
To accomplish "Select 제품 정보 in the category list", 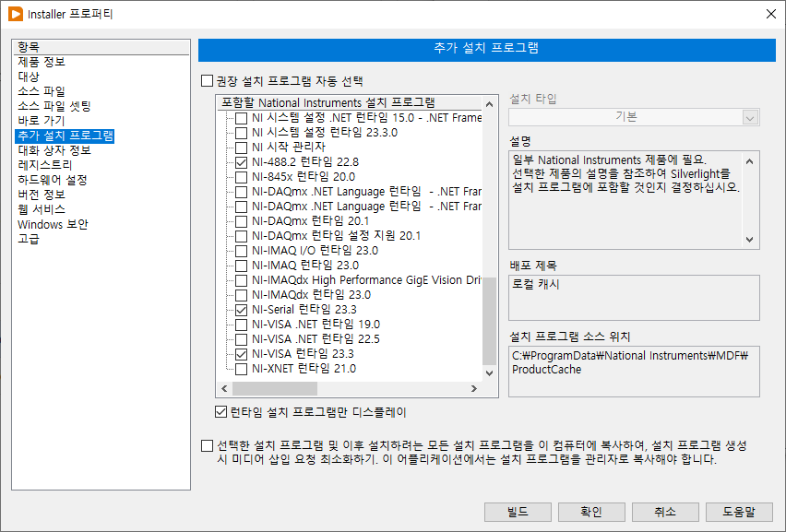I will pyautogui.click(x=42, y=62).
